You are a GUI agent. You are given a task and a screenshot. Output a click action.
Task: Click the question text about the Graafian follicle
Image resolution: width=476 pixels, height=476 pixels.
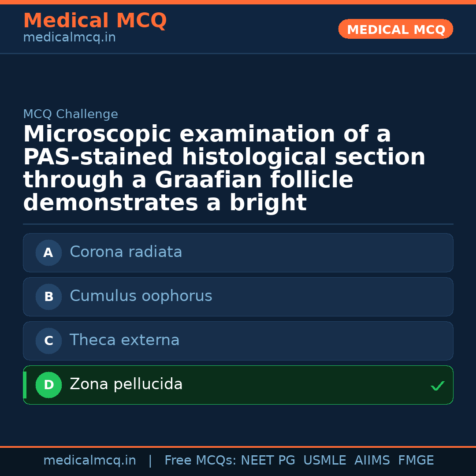(224, 168)
